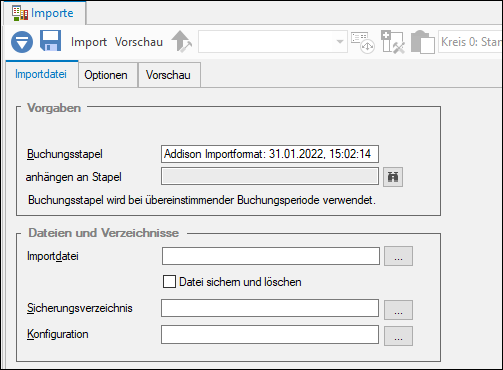
Task: Save using the floppy disk icon
Action: (x=50, y=41)
